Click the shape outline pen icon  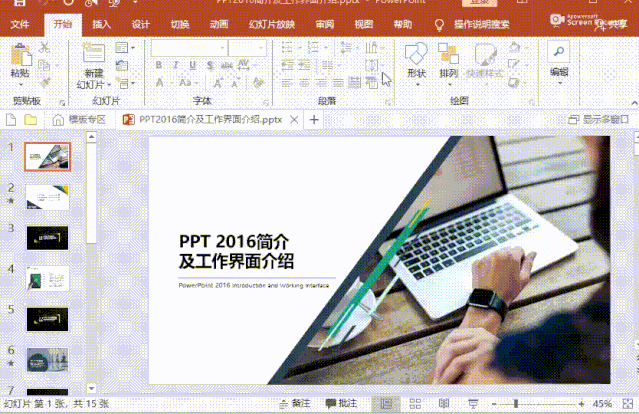pyautogui.click(x=513, y=64)
